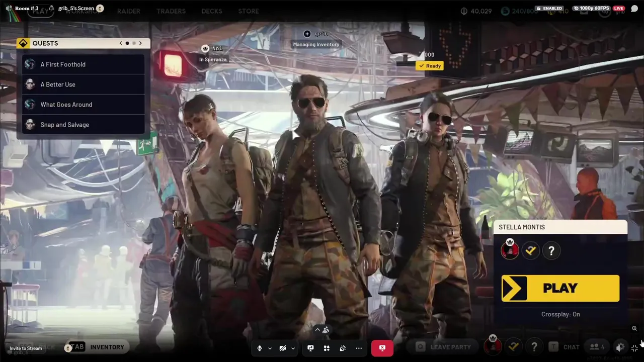The image size is (644, 362).
Task: Click the question mark in bottom game bar
Action: (x=534, y=346)
